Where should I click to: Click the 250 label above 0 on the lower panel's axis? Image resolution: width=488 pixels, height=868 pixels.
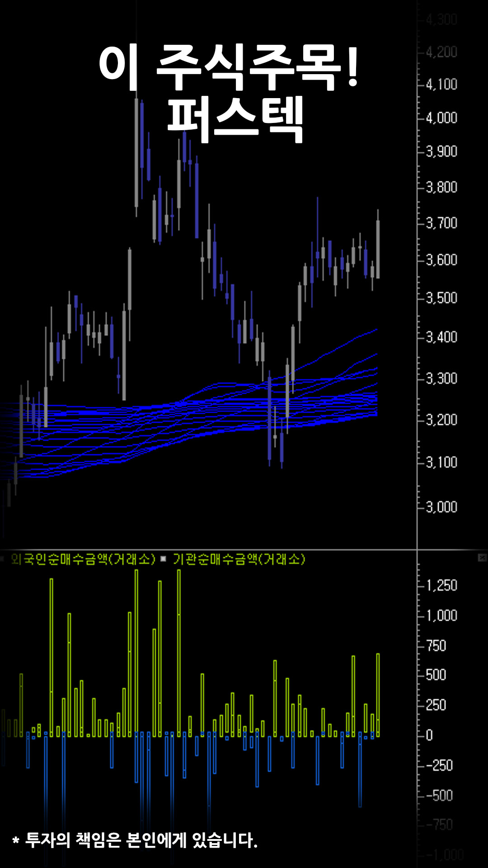(436, 705)
